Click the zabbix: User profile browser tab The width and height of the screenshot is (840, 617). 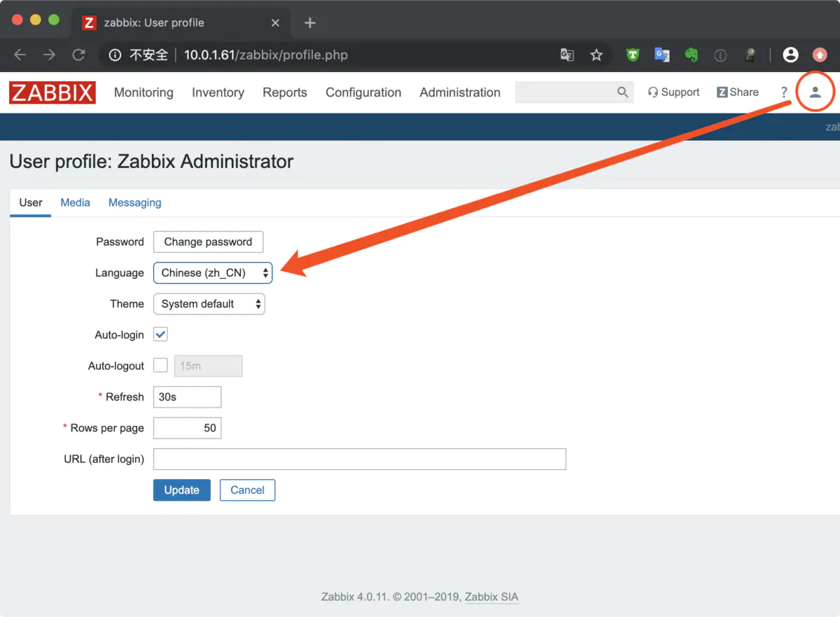coord(181,22)
